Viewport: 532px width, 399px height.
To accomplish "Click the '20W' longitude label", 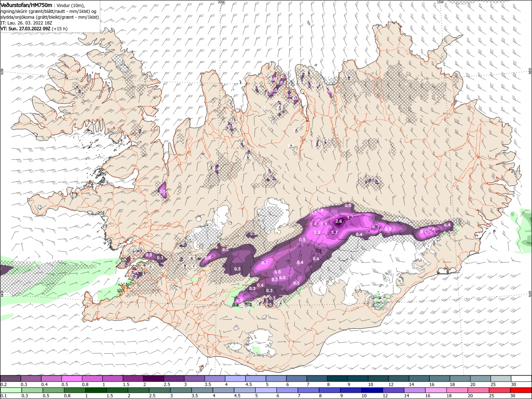I will point(221,2).
